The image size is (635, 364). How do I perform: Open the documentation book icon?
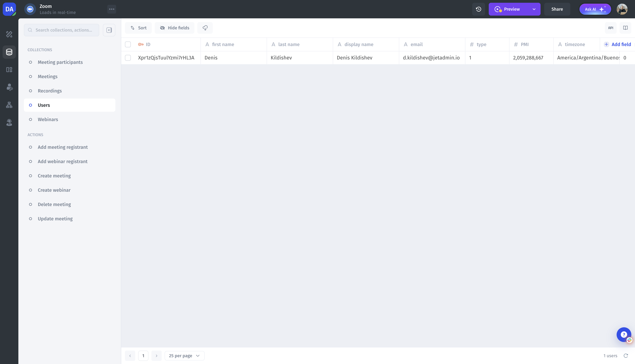(x=625, y=28)
